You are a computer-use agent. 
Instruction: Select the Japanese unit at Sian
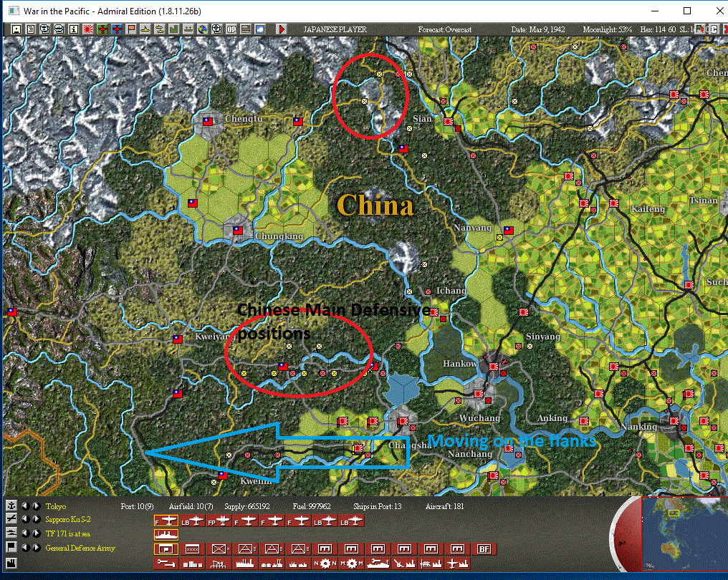(448, 122)
